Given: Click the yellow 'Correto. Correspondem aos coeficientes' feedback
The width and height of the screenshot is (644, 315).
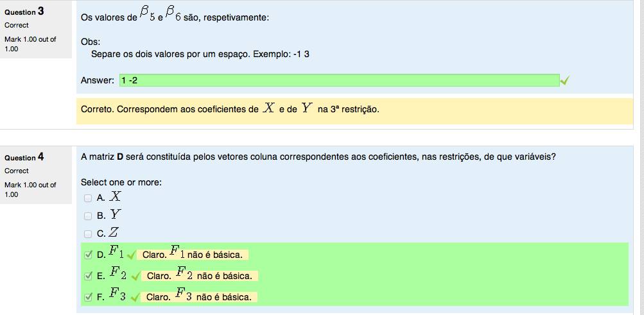Looking at the screenshot, I should click(230, 109).
